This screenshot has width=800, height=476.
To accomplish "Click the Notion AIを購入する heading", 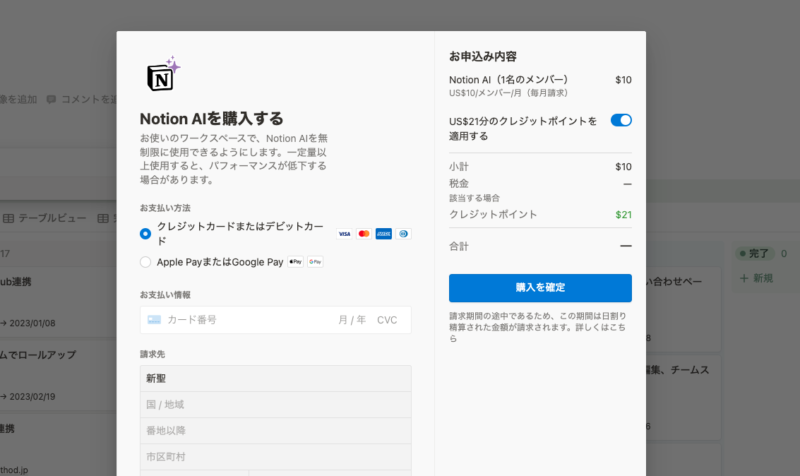I will (x=212, y=119).
